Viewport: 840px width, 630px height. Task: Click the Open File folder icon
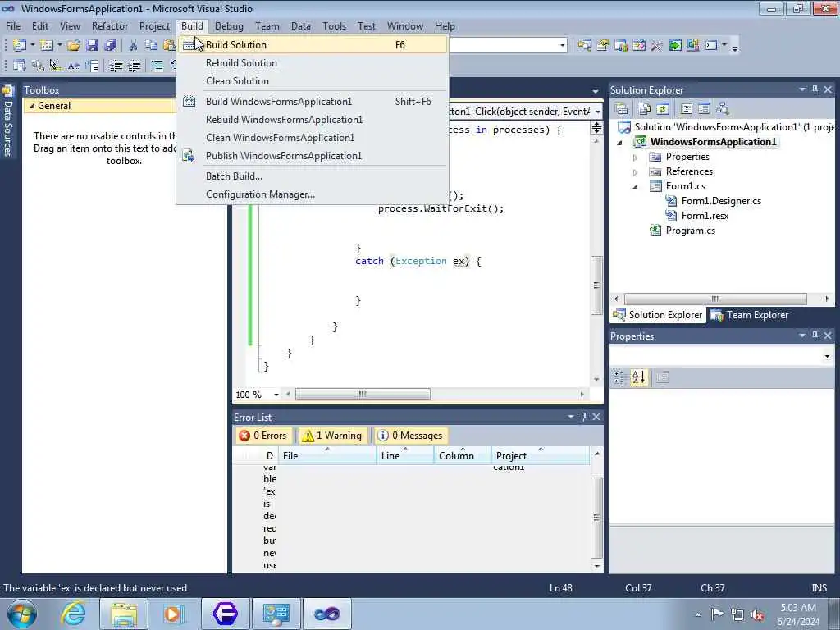(x=74, y=46)
